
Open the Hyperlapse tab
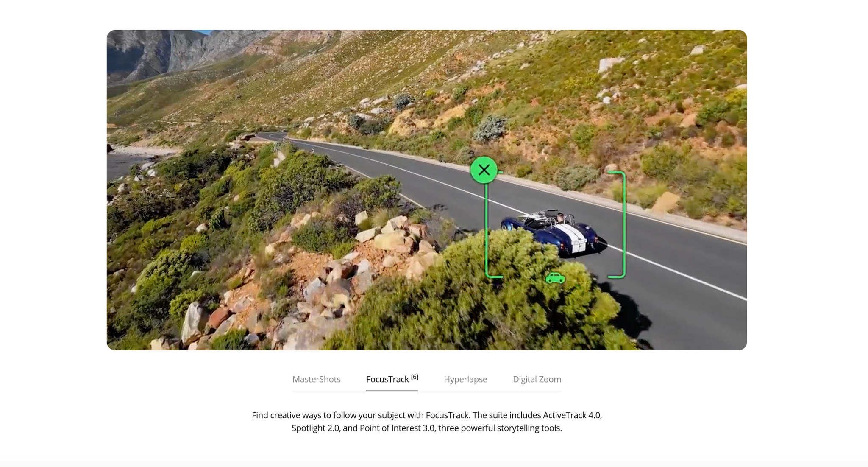coord(465,379)
